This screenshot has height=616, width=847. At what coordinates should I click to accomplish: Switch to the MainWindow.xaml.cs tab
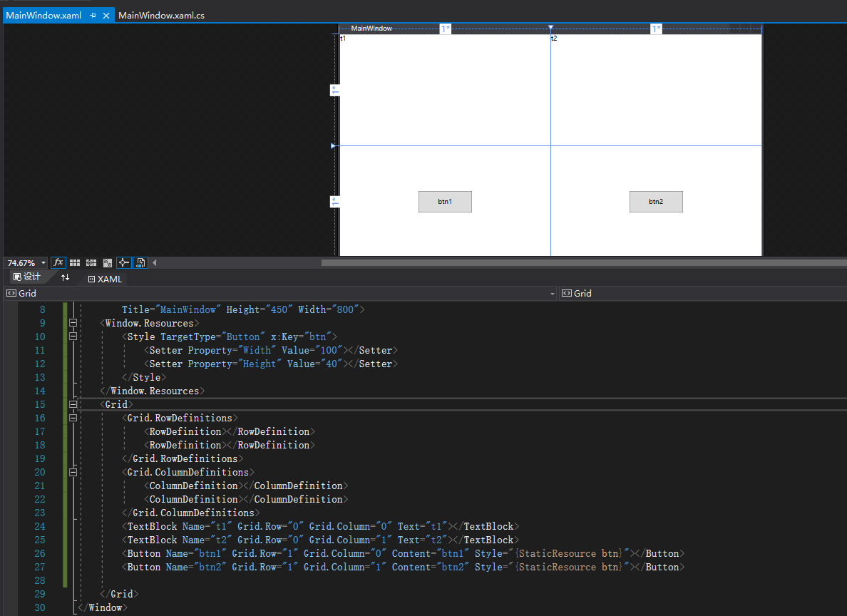[162, 15]
